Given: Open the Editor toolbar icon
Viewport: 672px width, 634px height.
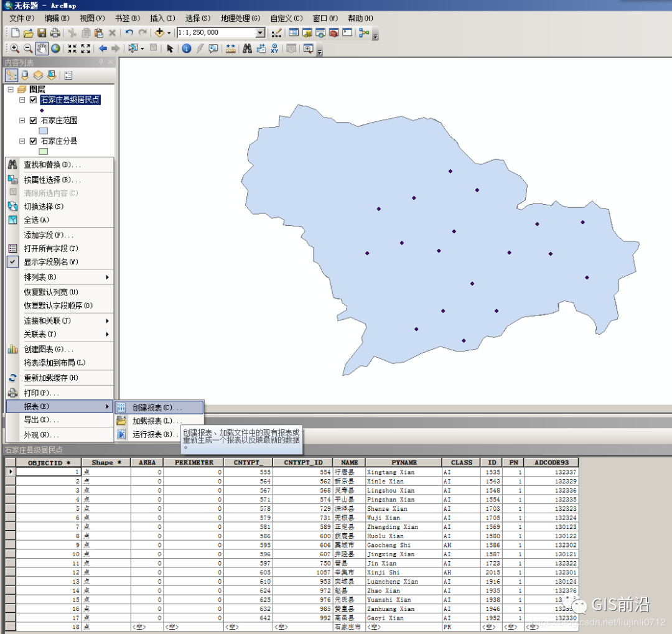Looking at the screenshot, I should click(x=277, y=33).
